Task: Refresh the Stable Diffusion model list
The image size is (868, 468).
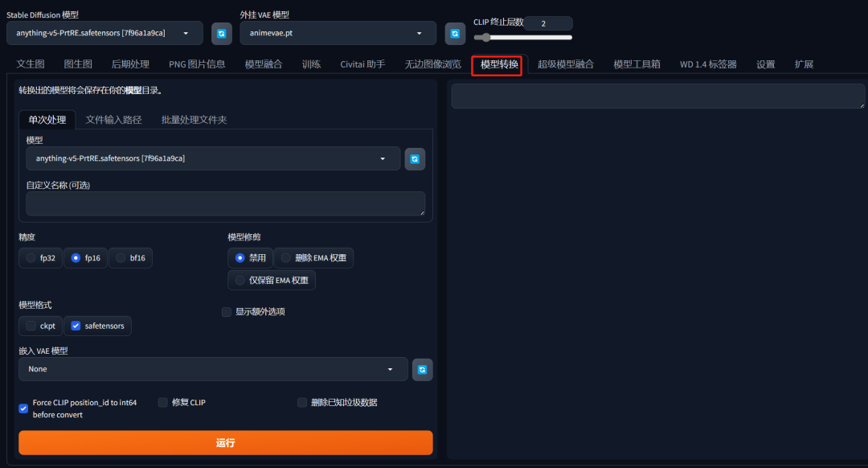Action: [x=222, y=33]
